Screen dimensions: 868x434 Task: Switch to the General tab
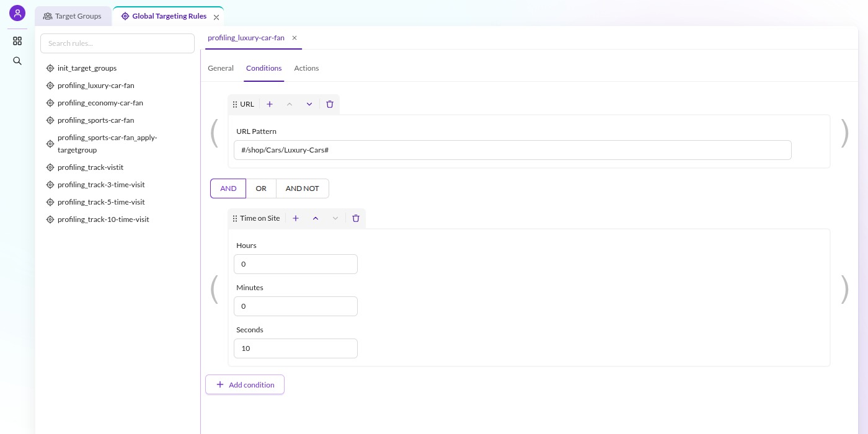[x=221, y=68]
